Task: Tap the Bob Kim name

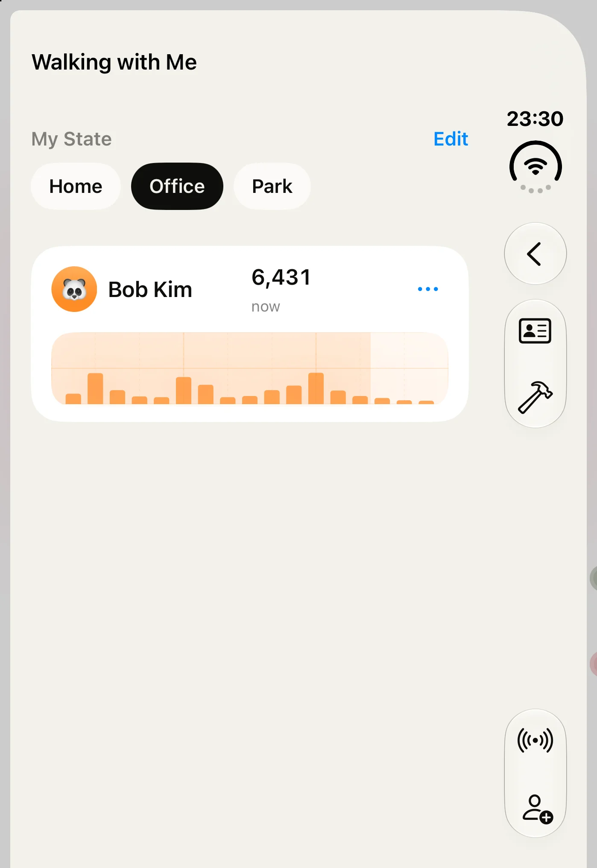Action: (150, 290)
